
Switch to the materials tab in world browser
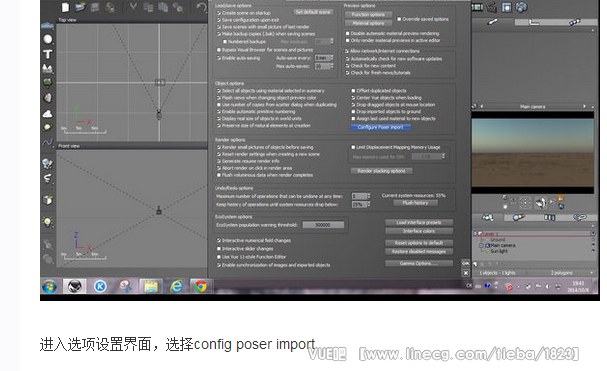tap(519, 217)
